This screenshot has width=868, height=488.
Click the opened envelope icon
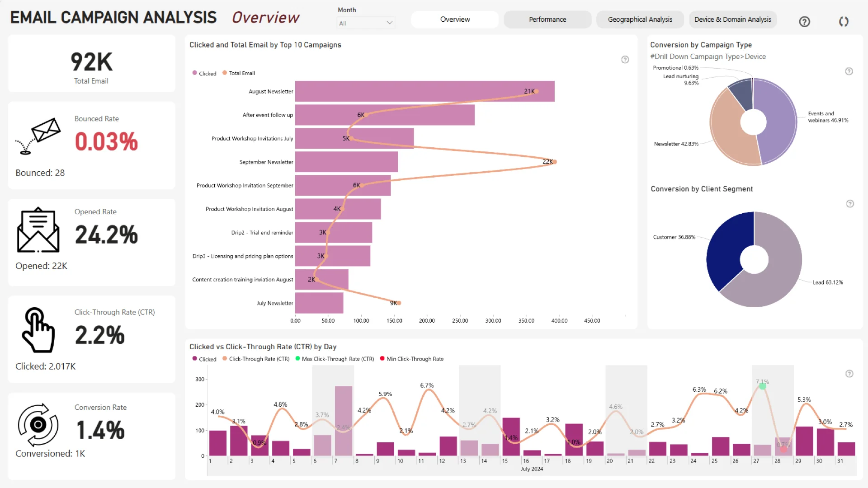[x=38, y=230]
